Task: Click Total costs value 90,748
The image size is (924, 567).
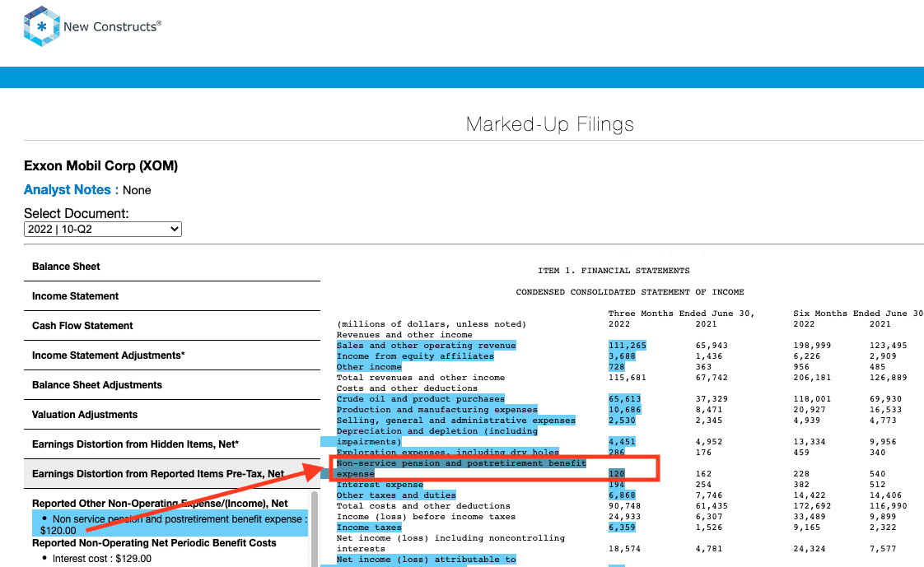Action: [624, 506]
